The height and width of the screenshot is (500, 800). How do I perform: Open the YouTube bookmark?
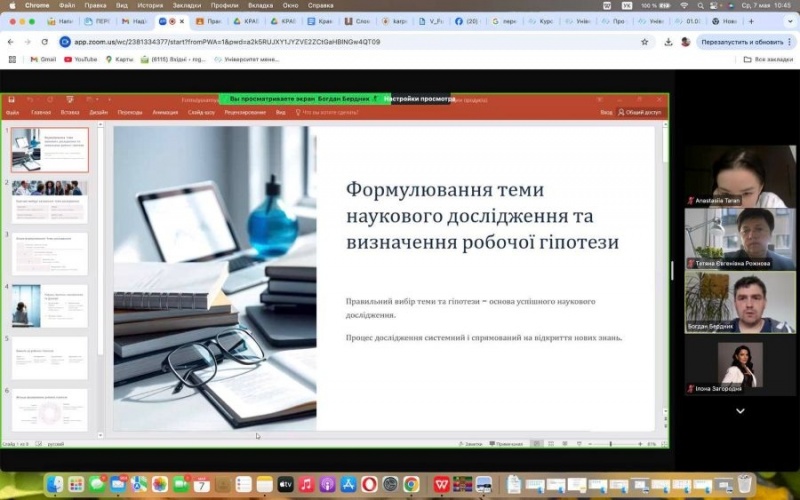pyautogui.click(x=80, y=59)
